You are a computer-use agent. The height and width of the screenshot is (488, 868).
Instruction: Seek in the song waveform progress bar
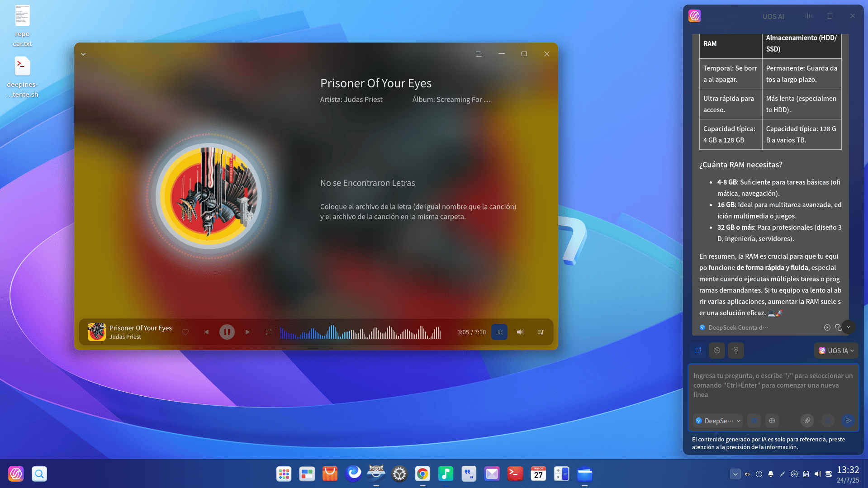pos(360,332)
